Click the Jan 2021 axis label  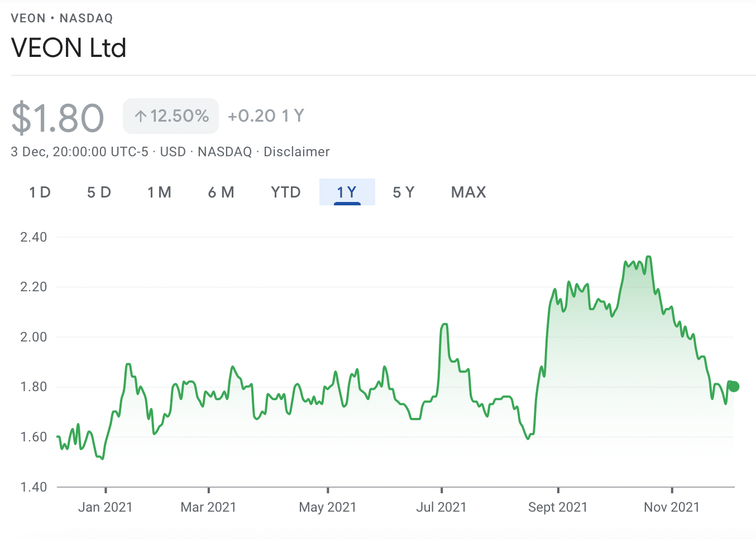point(105,507)
